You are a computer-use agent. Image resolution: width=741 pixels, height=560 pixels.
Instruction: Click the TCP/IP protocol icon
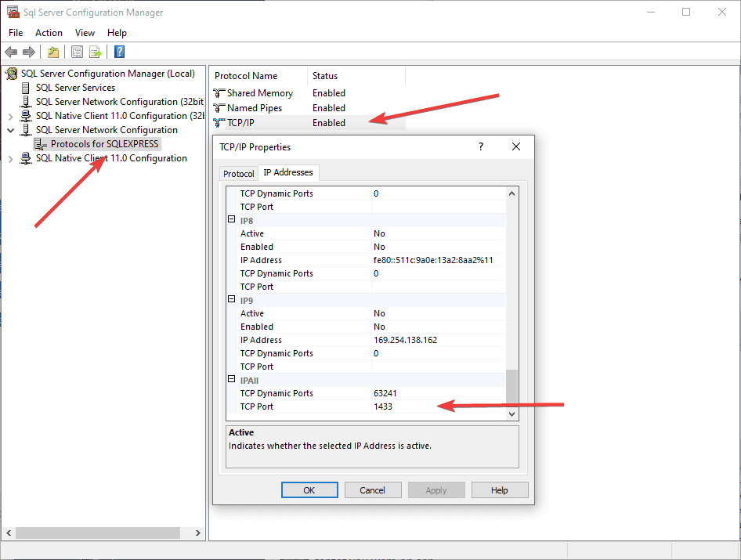(219, 123)
